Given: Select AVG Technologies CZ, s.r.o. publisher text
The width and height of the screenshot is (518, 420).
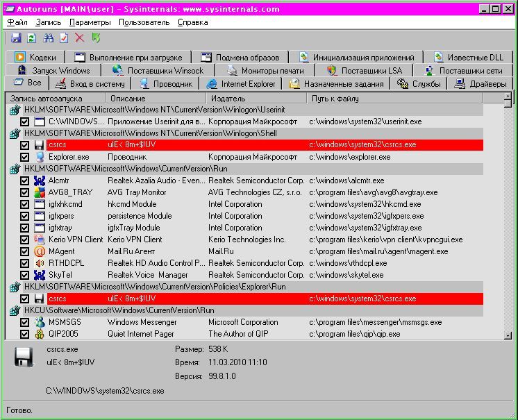Looking at the screenshot, I should [x=255, y=192].
